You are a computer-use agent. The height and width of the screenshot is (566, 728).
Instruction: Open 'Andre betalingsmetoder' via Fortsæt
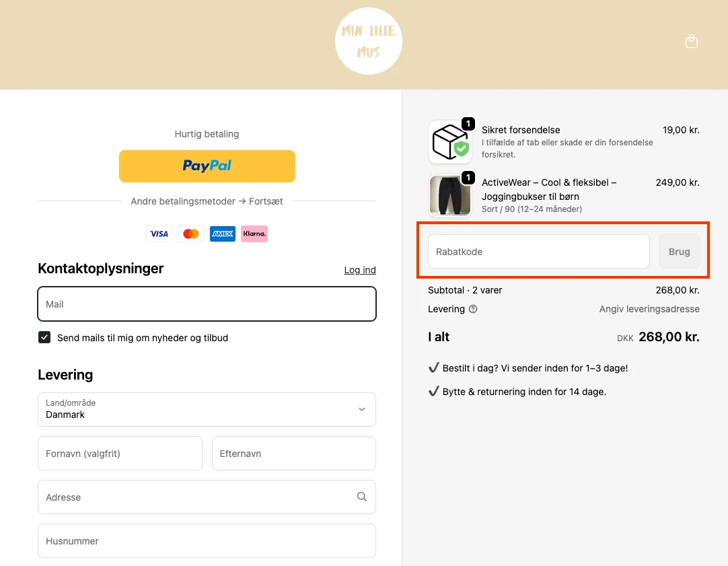[x=207, y=201]
